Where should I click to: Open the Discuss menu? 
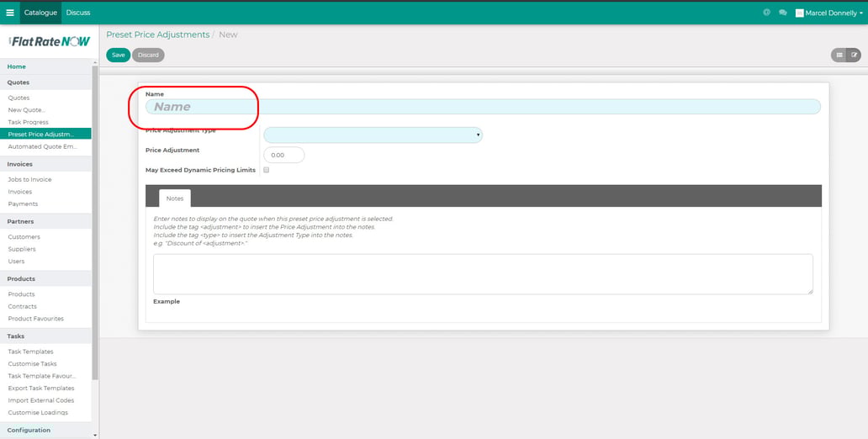78,13
